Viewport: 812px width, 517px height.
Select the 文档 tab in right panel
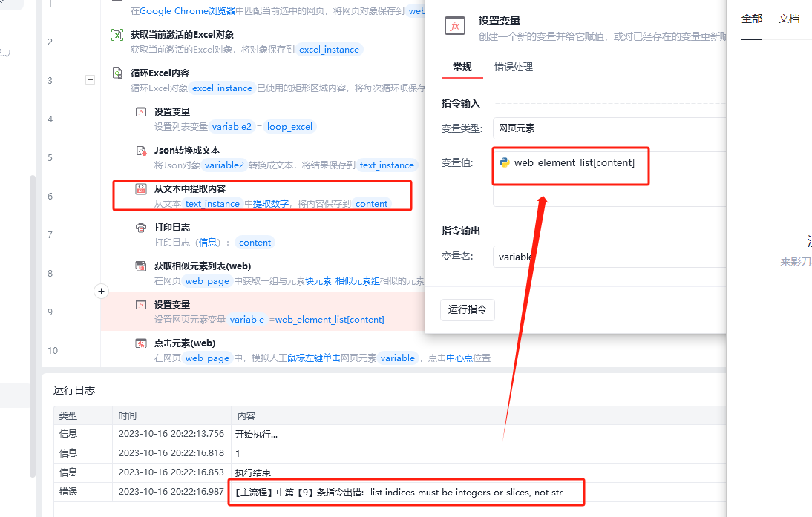[x=789, y=19]
